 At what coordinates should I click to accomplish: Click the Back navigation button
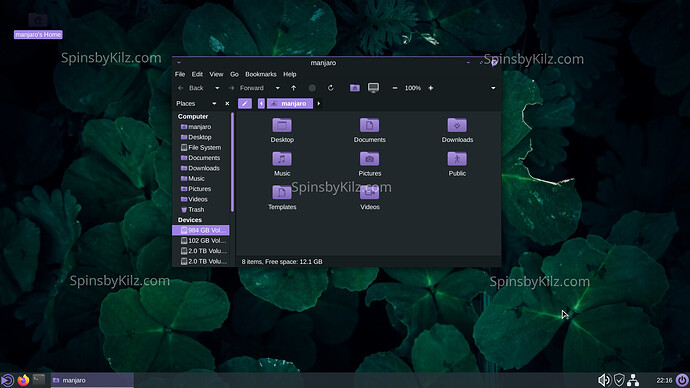[x=191, y=88]
